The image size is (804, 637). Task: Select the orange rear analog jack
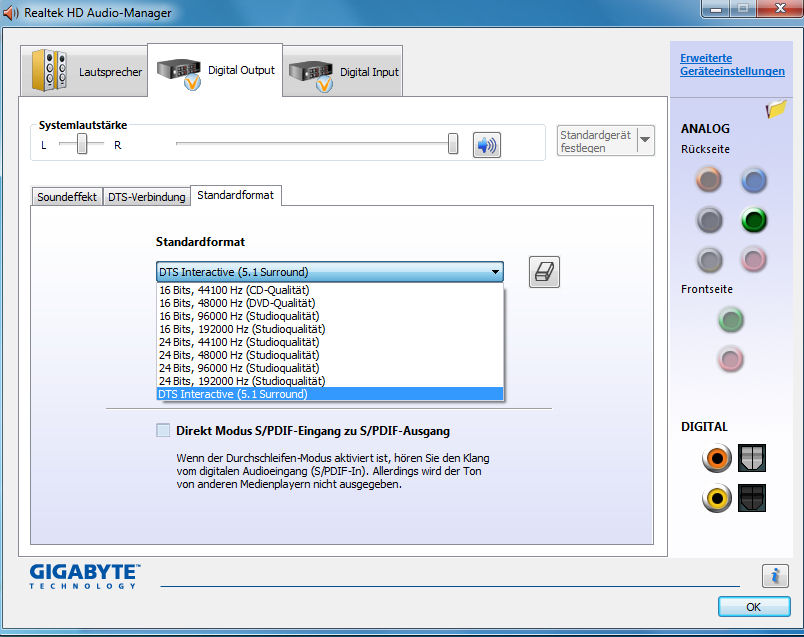point(709,180)
